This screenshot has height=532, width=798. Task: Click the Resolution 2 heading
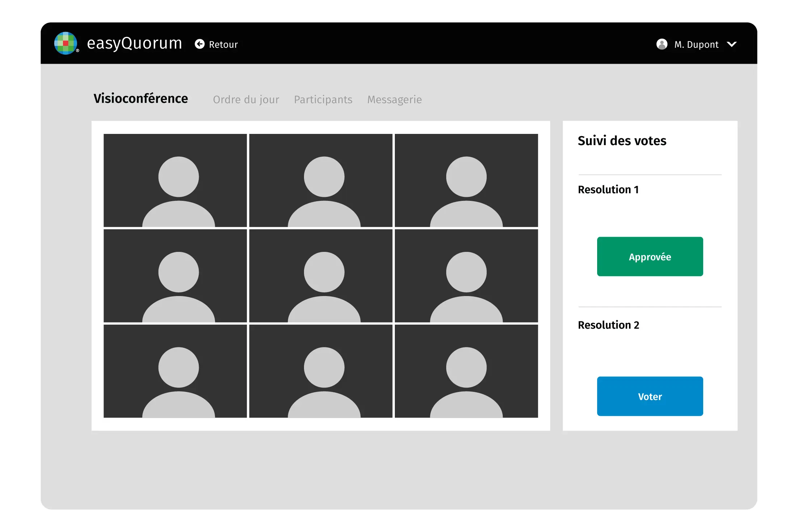click(608, 325)
